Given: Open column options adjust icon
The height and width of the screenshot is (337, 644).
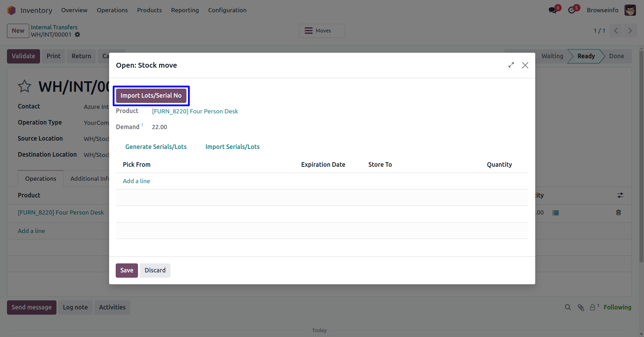Looking at the screenshot, I should pos(620,195).
